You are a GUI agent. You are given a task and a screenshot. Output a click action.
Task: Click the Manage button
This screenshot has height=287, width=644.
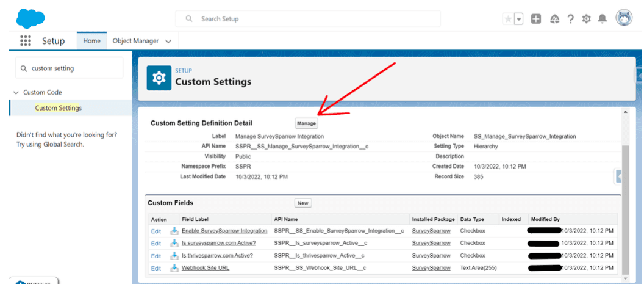click(306, 123)
